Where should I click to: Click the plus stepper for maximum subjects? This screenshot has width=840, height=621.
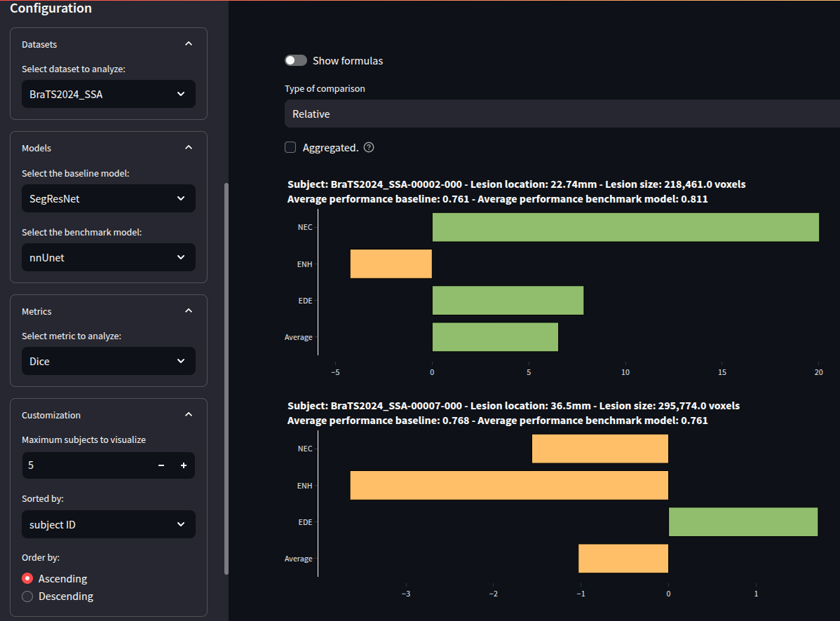coord(184,465)
